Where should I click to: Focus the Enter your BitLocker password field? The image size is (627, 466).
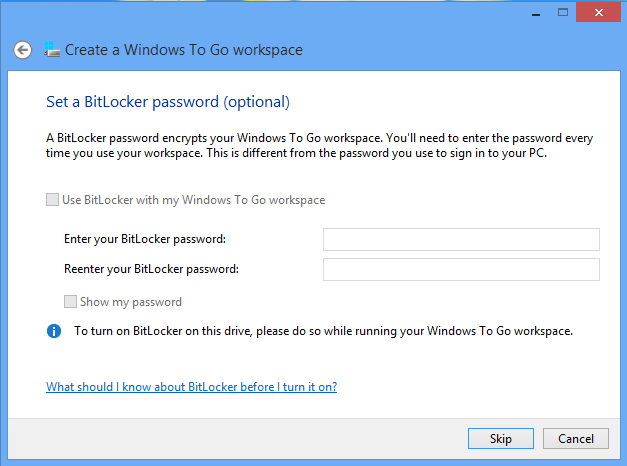[x=460, y=239]
